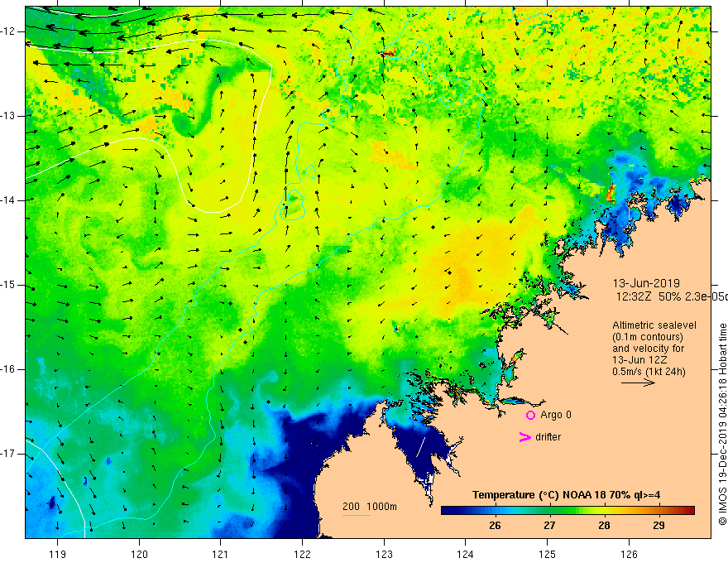Click the 'Altimetric sealevel' label
728x563 pixels.
click(x=654, y=325)
